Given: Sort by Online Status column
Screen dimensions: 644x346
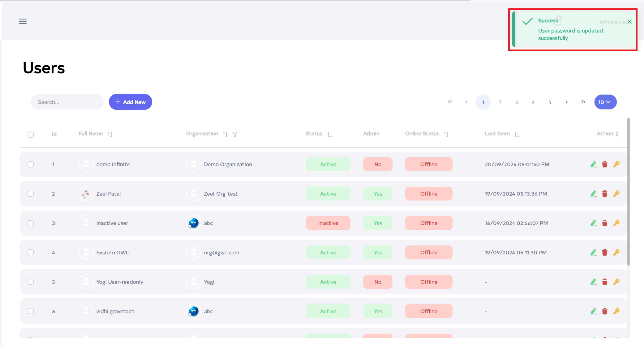Looking at the screenshot, I should click(x=446, y=134).
